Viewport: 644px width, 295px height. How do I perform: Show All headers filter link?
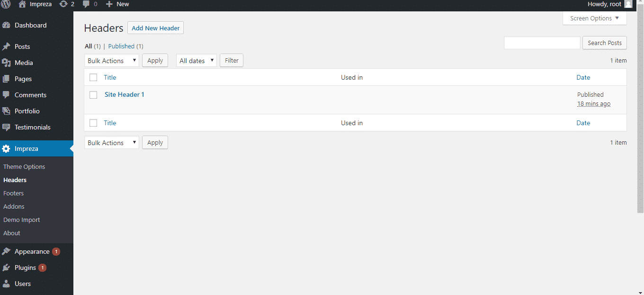[89, 46]
